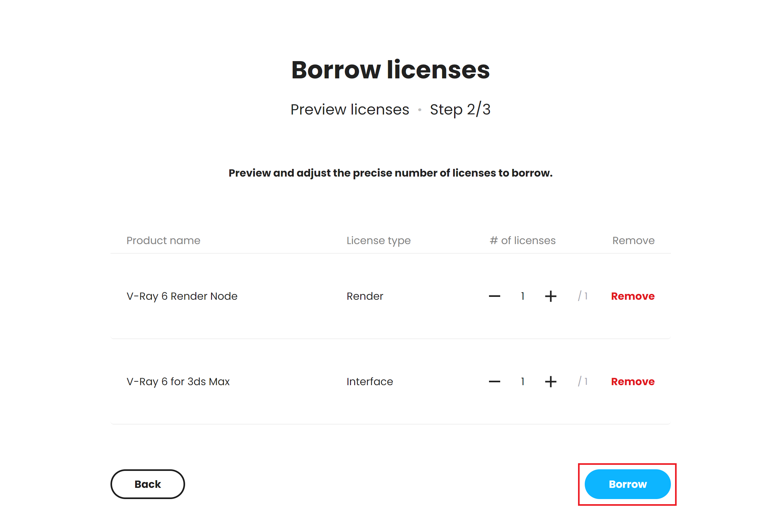The image size is (774, 532).
Task: Select the License type column header
Action: pos(379,240)
